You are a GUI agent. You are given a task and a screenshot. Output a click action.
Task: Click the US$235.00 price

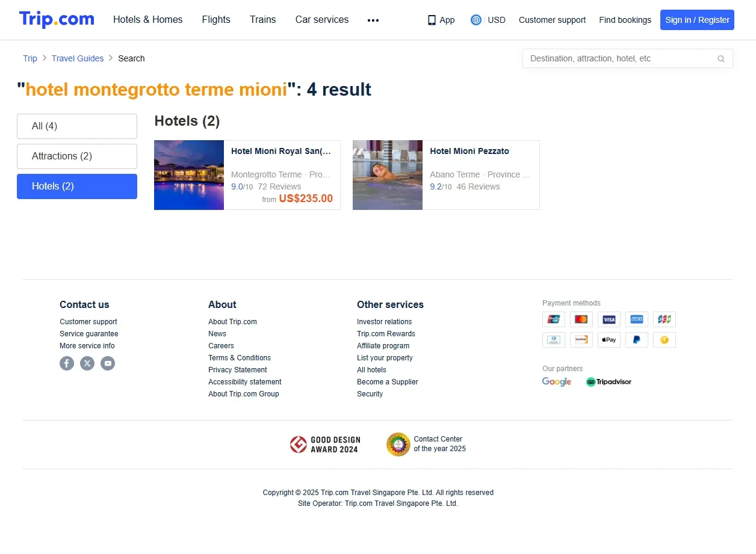pyautogui.click(x=306, y=199)
